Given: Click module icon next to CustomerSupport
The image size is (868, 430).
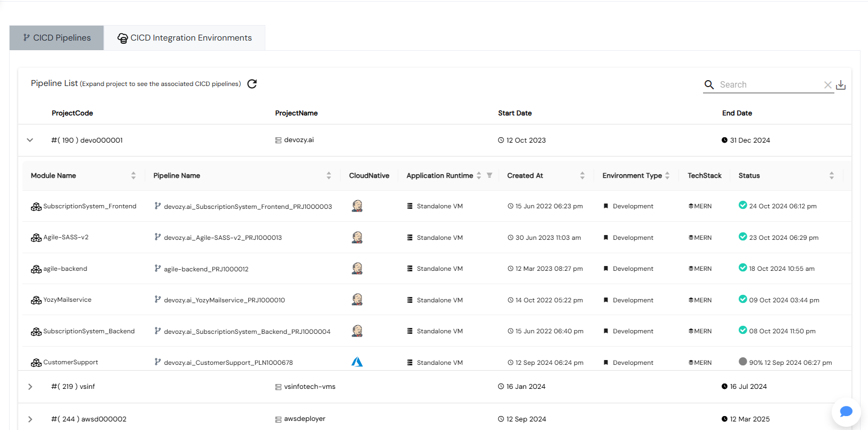Looking at the screenshot, I should click(x=36, y=363).
